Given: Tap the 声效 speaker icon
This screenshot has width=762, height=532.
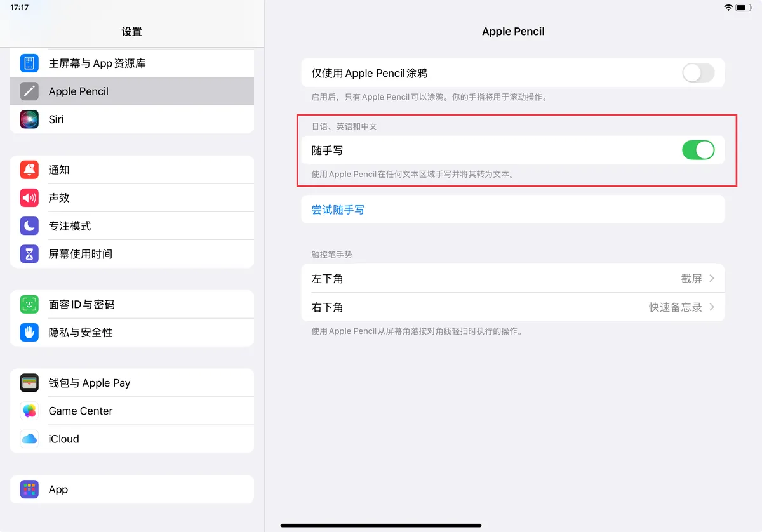Looking at the screenshot, I should click(x=29, y=197).
